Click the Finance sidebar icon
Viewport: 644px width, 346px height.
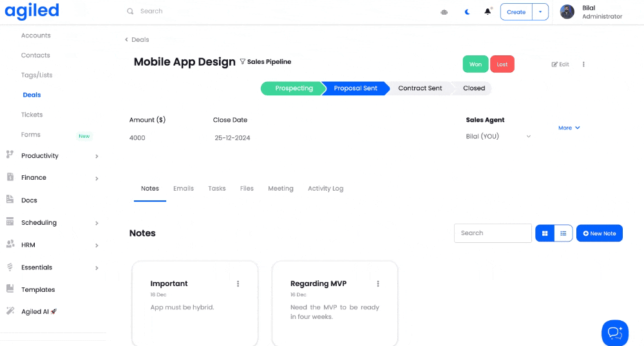click(x=10, y=177)
